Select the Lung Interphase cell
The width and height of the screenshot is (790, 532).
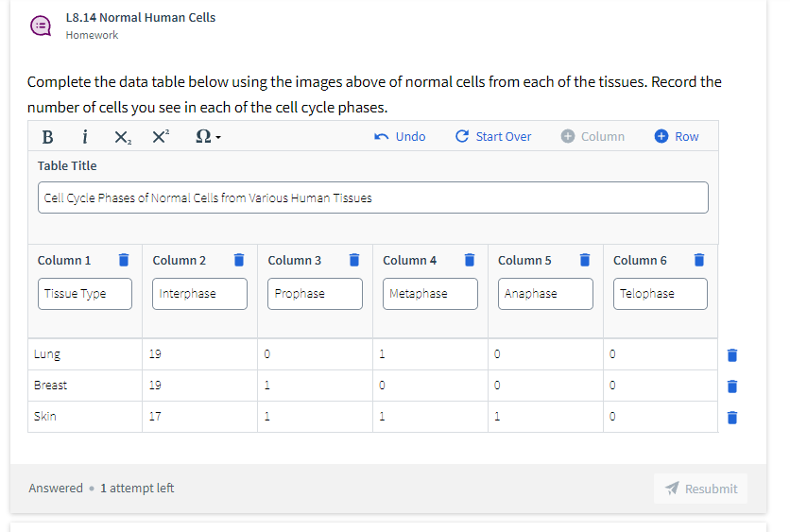coord(199,354)
